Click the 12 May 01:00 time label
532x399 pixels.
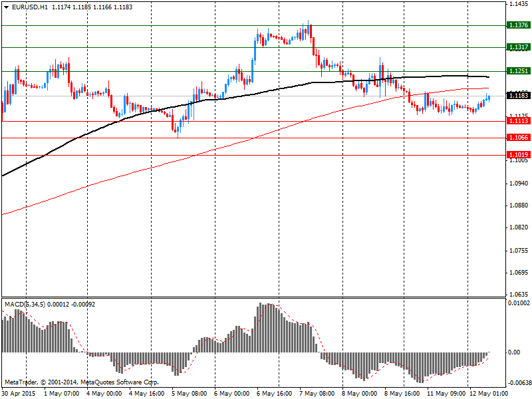(x=489, y=394)
